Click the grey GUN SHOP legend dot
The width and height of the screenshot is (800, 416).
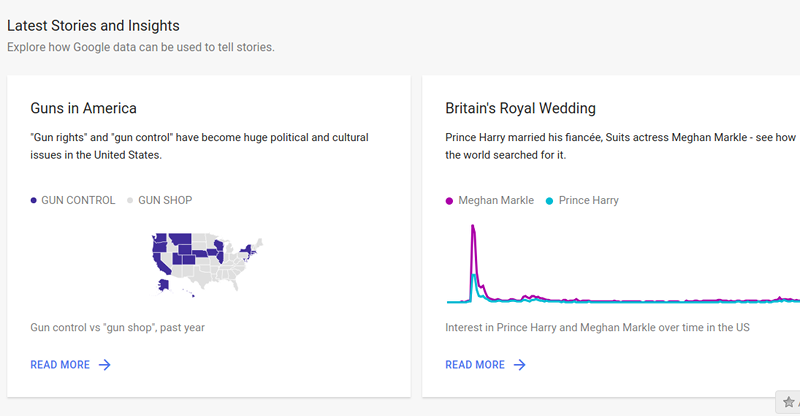pos(130,201)
